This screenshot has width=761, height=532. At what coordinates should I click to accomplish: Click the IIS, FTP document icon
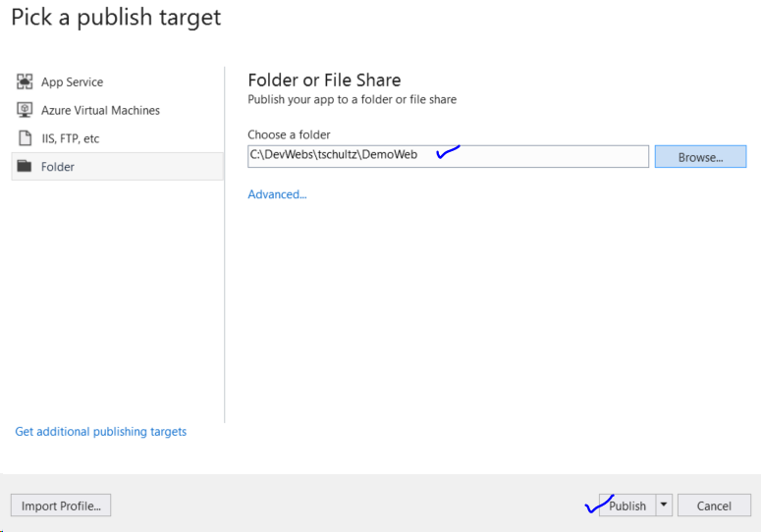[25, 138]
